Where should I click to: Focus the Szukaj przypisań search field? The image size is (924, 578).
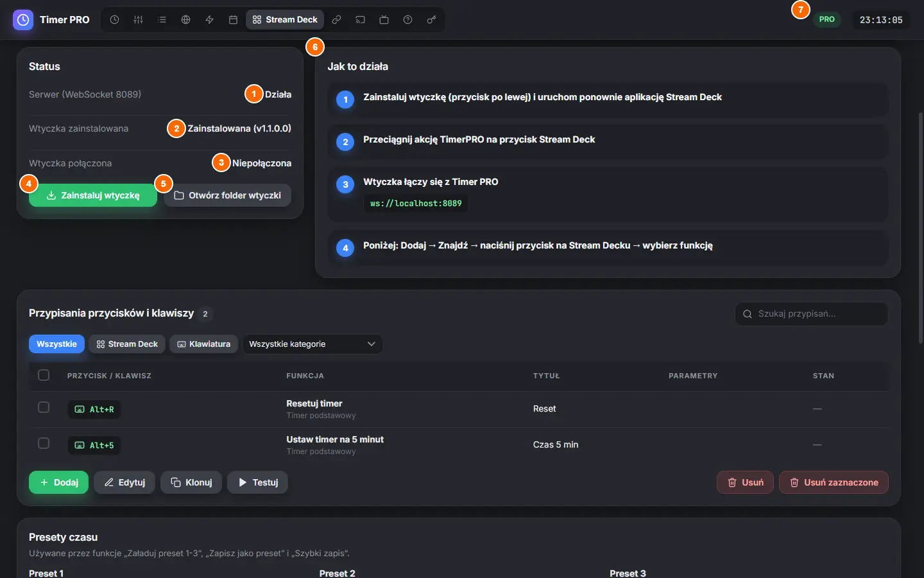812,314
